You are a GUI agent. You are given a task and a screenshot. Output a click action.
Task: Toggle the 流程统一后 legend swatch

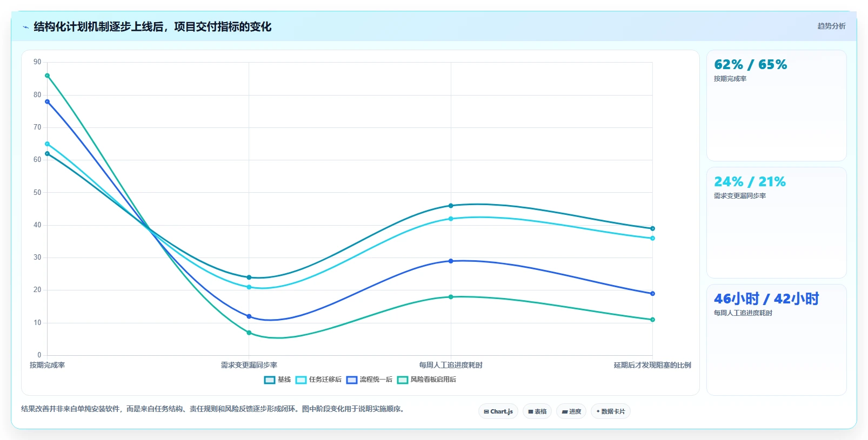[x=352, y=380]
